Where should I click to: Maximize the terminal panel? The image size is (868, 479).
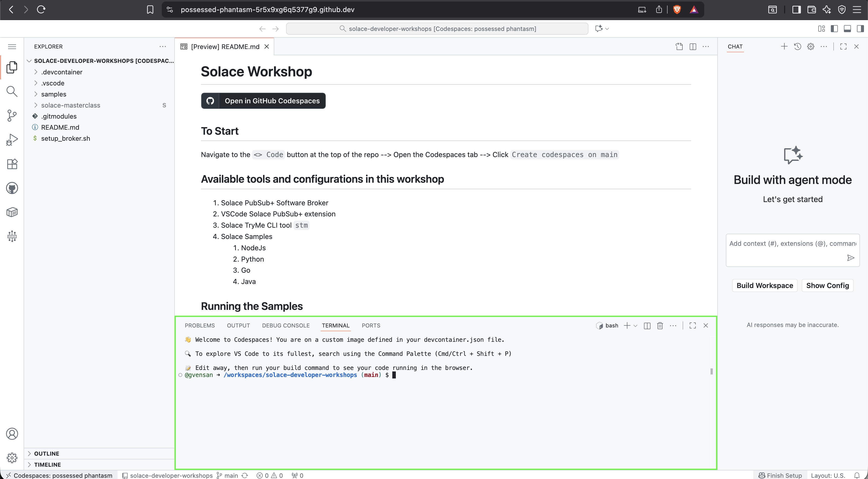(692, 326)
